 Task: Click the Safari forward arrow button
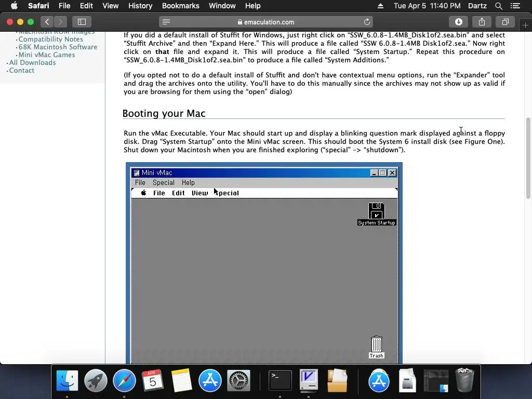click(x=60, y=22)
